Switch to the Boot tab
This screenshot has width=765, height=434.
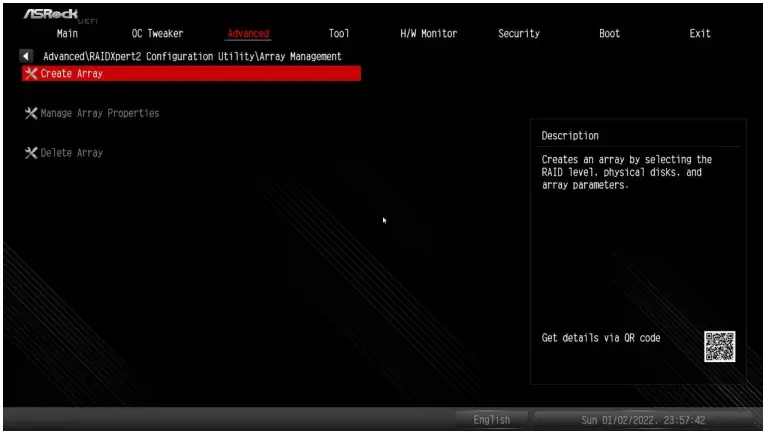pyautogui.click(x=609, y=33)
